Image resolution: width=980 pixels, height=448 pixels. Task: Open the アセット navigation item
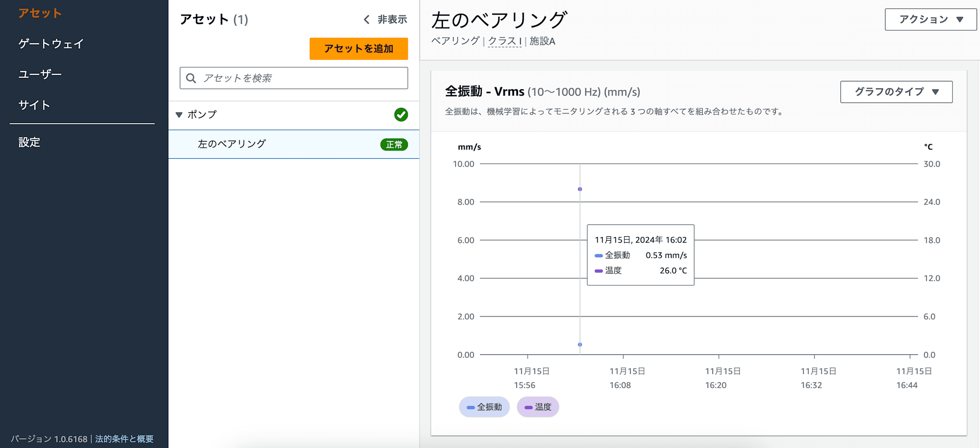[x=40, y=13]
